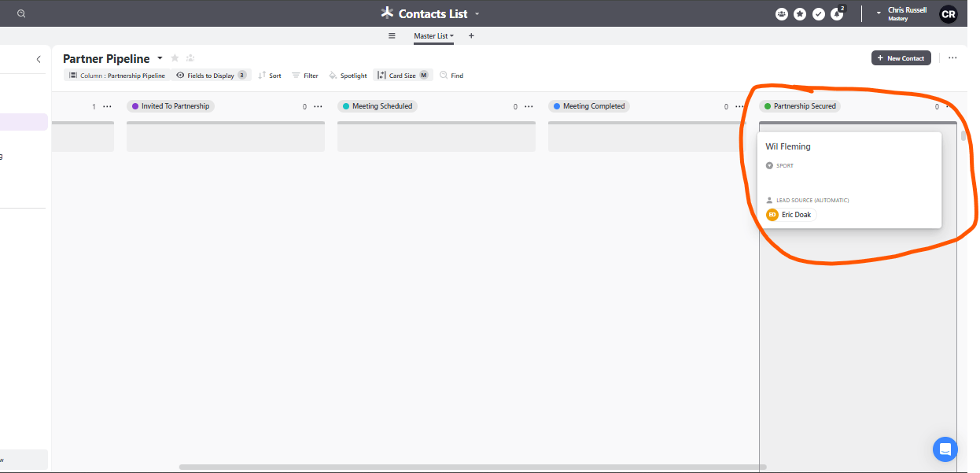Click the Find search option
Image resolution: width=980 pixels, height=473 pixels.
coord(451,76)
